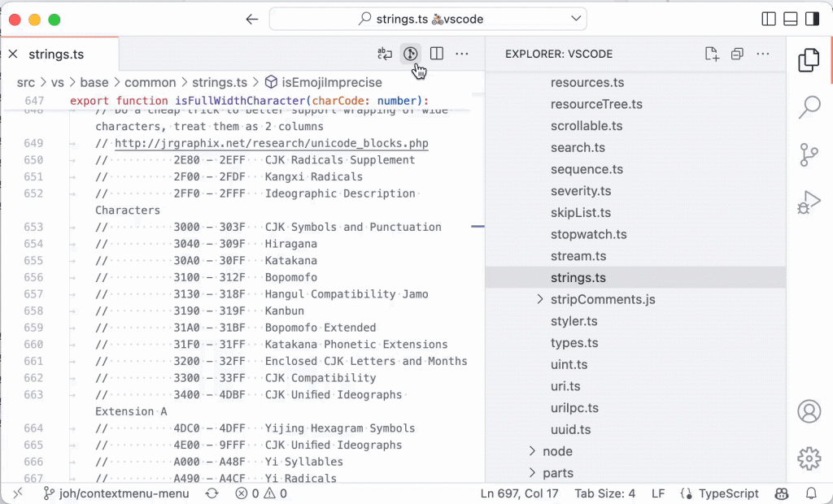Open the Search view in activity bar
The image size is (833, 504).
click(809, 106)
